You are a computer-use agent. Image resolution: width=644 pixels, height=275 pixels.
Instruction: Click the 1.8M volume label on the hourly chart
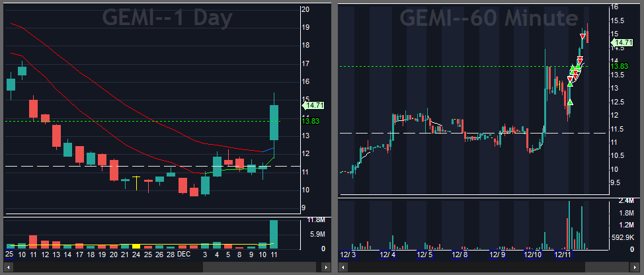click(x=626, y=213)
